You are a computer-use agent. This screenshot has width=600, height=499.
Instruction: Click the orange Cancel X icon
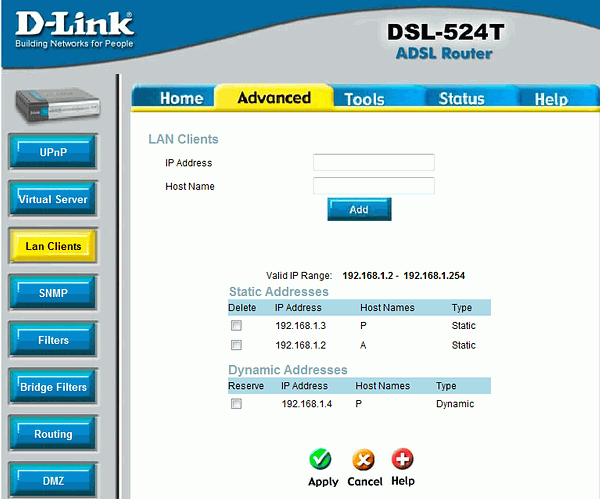point(364,459)
